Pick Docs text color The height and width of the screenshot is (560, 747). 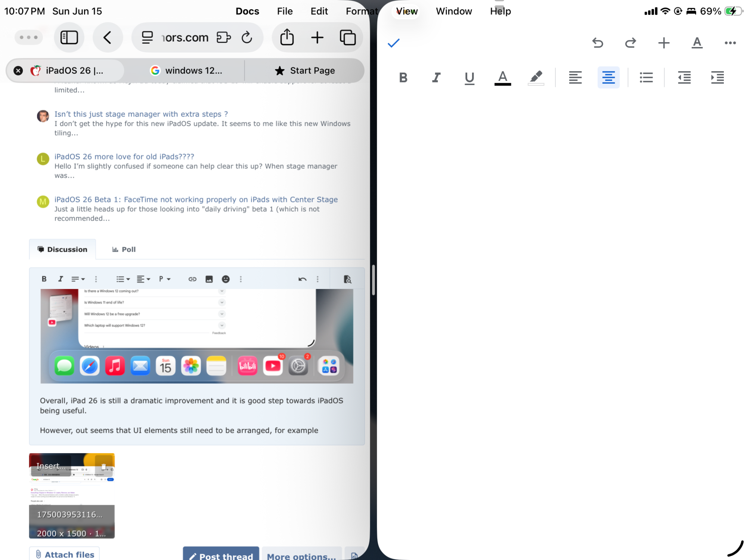pos(503,78)
